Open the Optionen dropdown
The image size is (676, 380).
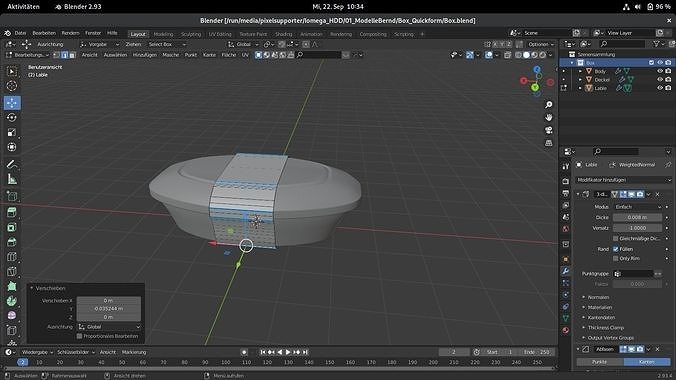[x=541, y=44]
